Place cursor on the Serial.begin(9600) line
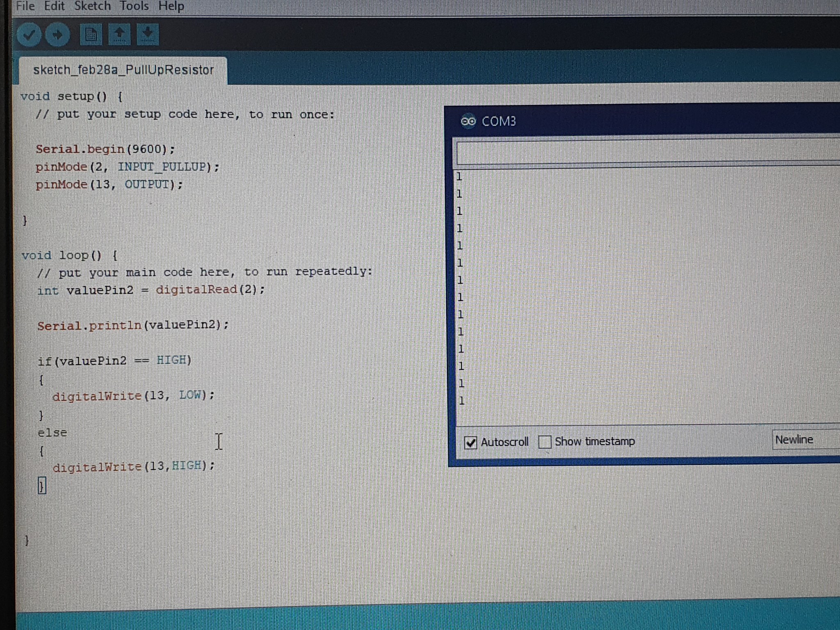Screen dimensions: 840x630 [105, 149]
